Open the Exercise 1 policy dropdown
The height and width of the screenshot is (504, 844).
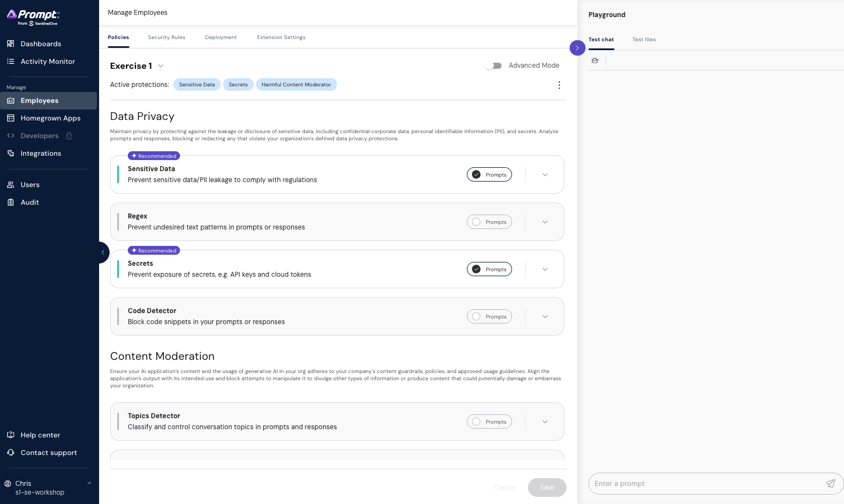click(161, 66)
